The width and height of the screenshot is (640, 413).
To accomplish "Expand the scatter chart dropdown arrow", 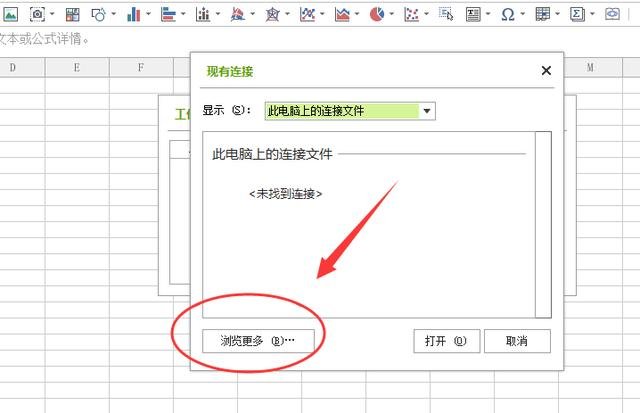I will 427,14.
